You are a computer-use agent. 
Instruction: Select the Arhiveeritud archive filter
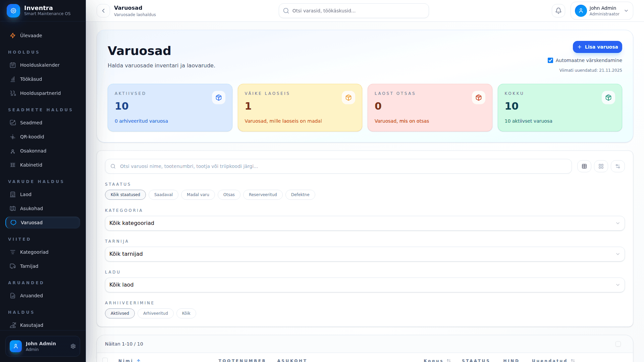coord(155,313)
